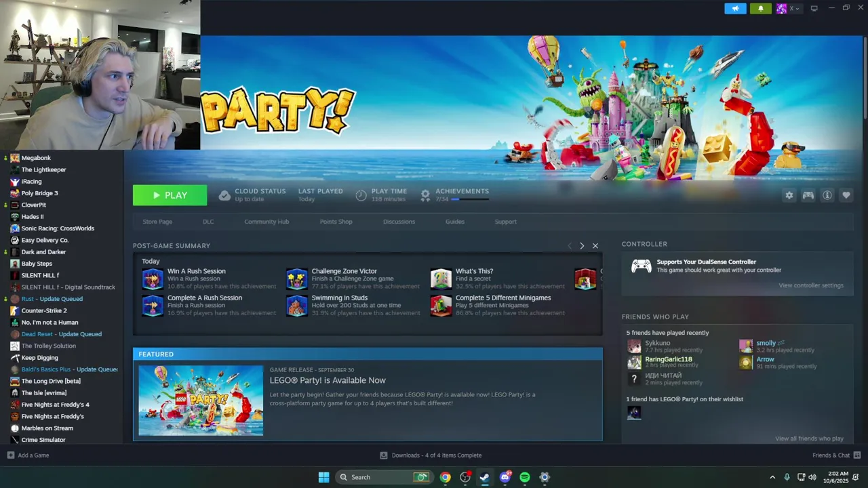Viewport: 868px width, 488px height.
Task: Expand the account name dropdown
Action: pos(794,8)
